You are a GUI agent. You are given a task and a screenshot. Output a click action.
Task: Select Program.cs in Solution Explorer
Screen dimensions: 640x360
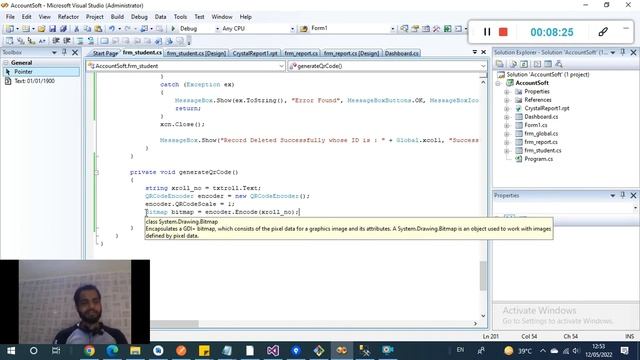(x=538, y=159)
